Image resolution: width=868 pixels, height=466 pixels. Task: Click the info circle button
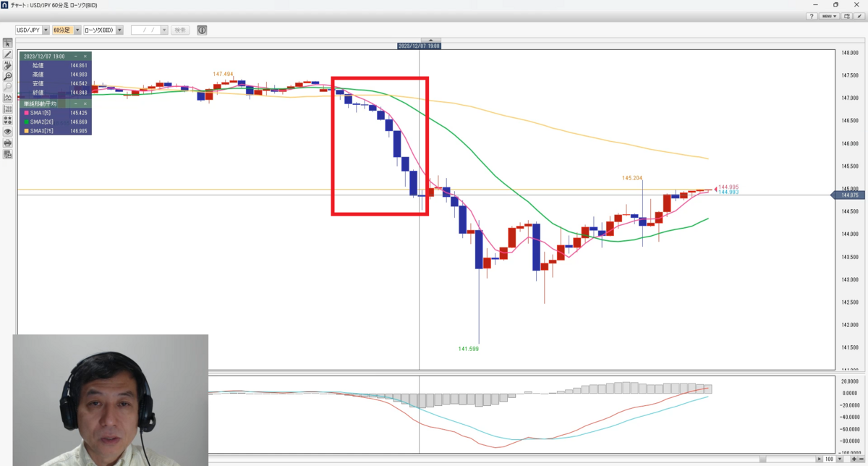202,30
